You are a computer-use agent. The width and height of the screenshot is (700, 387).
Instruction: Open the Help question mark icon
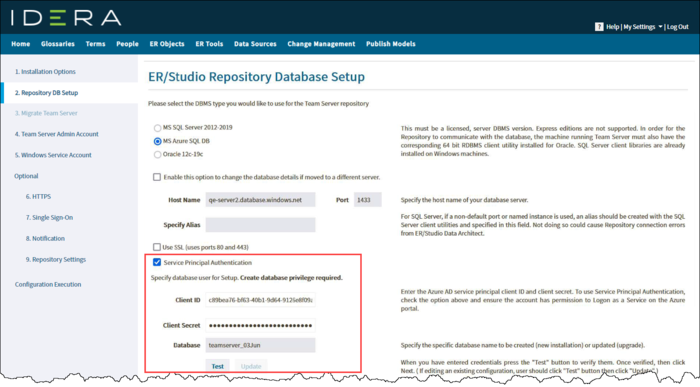click(599, 27)
